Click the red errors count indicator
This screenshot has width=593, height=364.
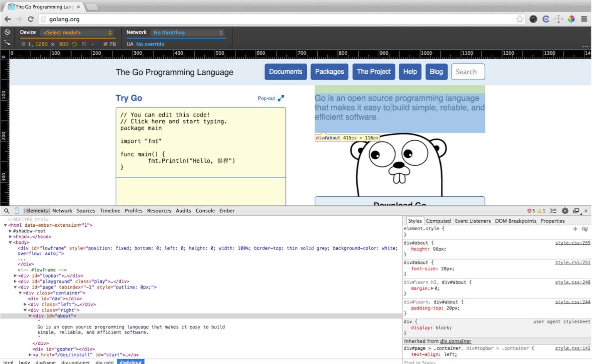pos(531,211)
